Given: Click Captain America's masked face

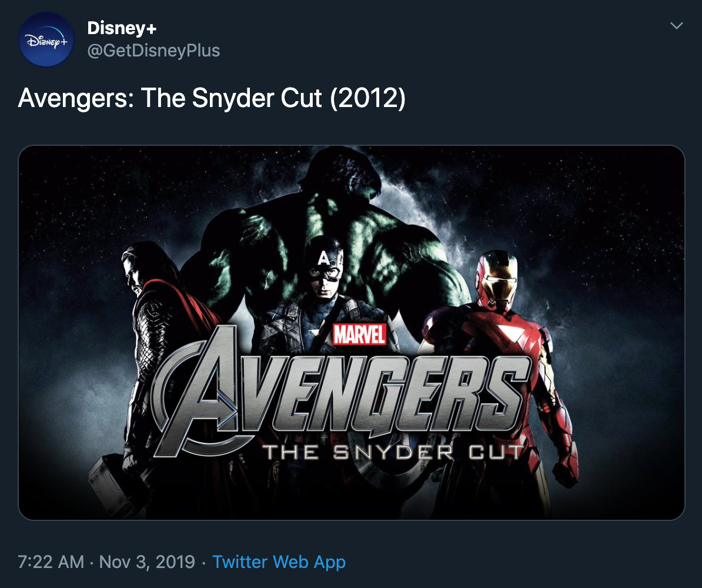Looking at the screenshot, I should point(325,275).
